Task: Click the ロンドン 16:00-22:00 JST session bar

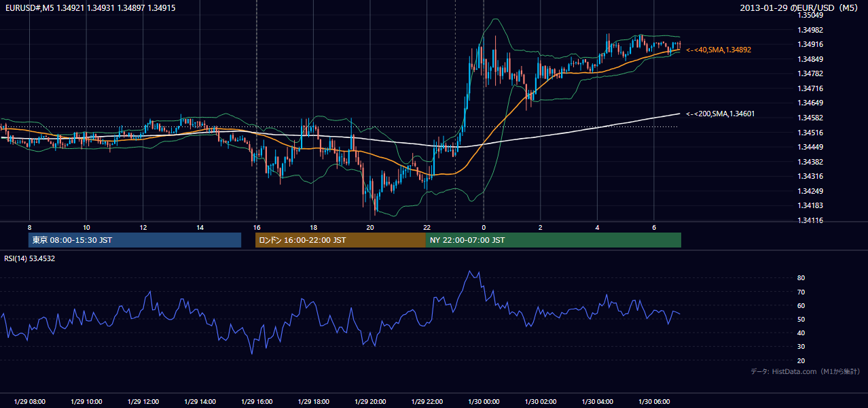Action: point(340,240)
